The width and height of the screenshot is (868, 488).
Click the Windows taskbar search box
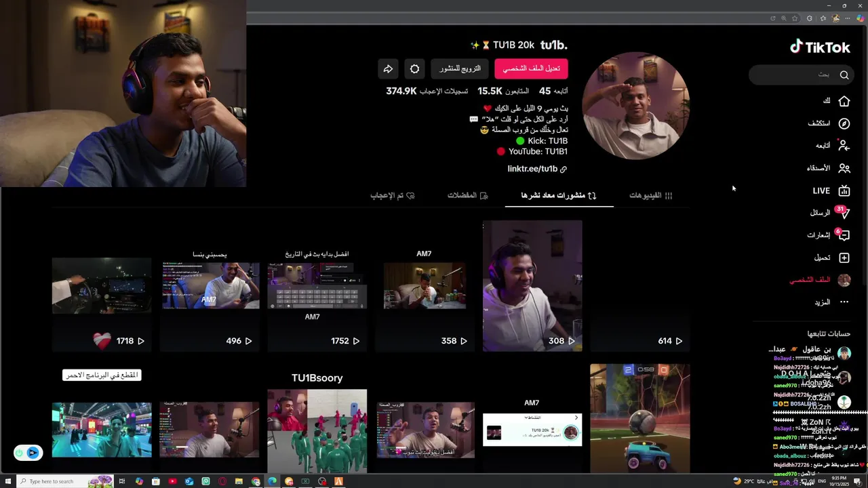(65, 481)
